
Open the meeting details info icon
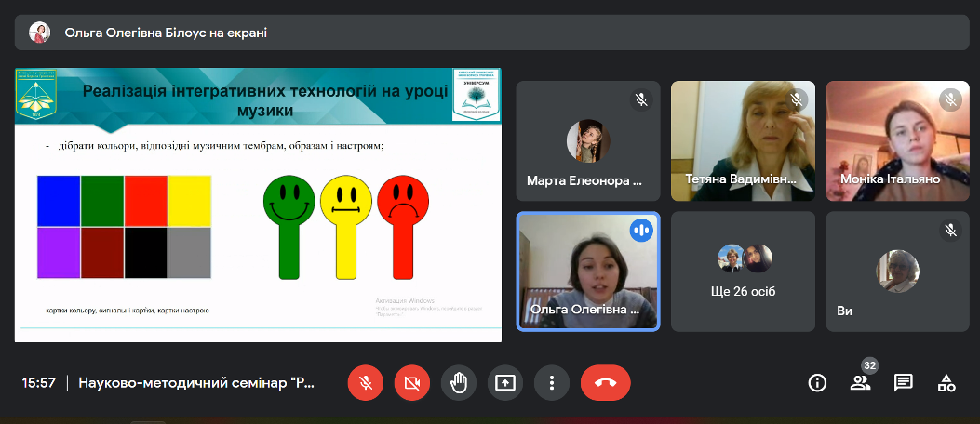[x=817, y=382]
